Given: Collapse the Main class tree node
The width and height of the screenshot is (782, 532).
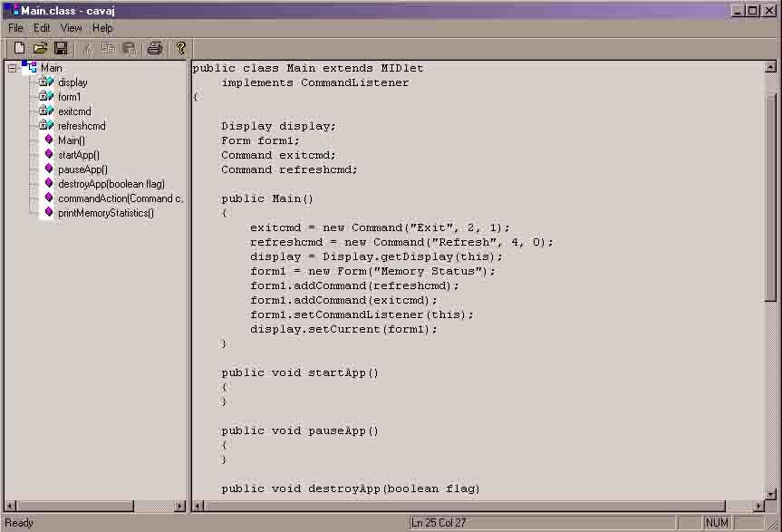Looking at the screenshot, I should (x=12, y=68).
